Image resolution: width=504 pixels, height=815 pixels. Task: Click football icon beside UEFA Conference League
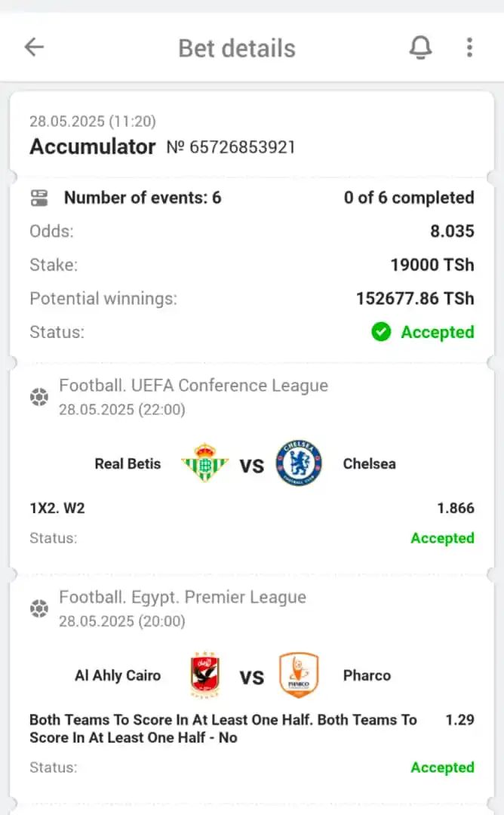click(39, 397)
